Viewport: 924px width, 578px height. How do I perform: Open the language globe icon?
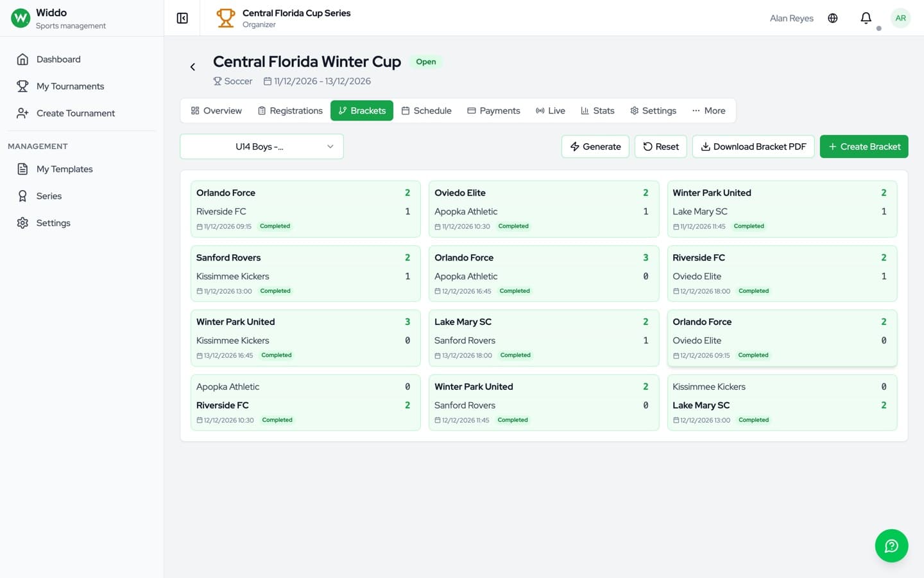(x=833, y=18)
